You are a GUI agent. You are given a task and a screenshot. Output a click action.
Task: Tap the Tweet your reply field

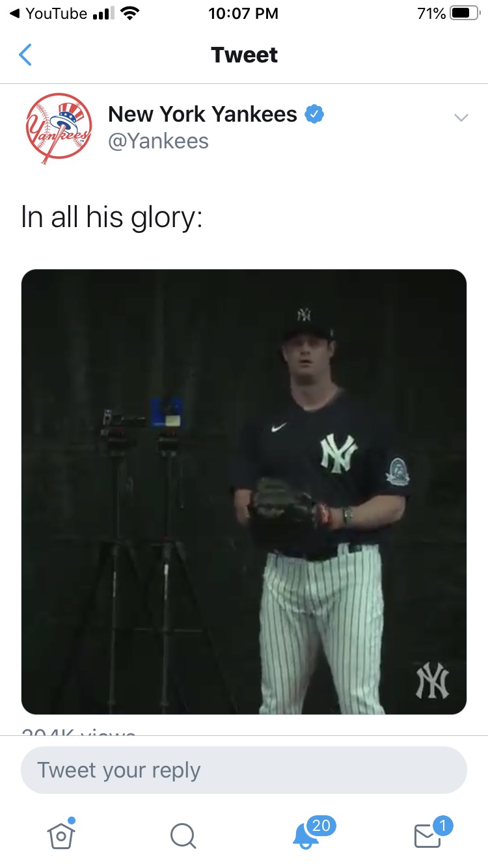244,770
